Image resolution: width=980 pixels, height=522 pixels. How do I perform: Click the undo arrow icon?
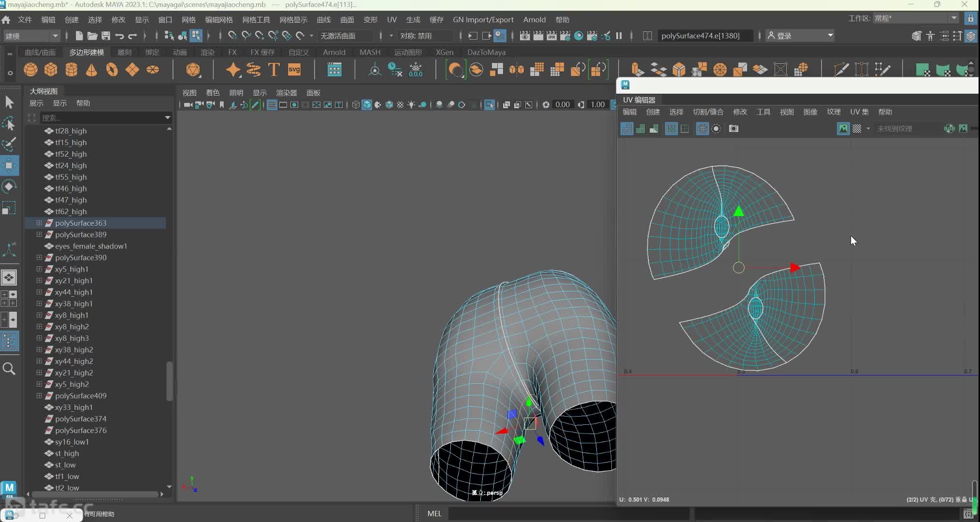pyautogui.click(x=119, y=36)
